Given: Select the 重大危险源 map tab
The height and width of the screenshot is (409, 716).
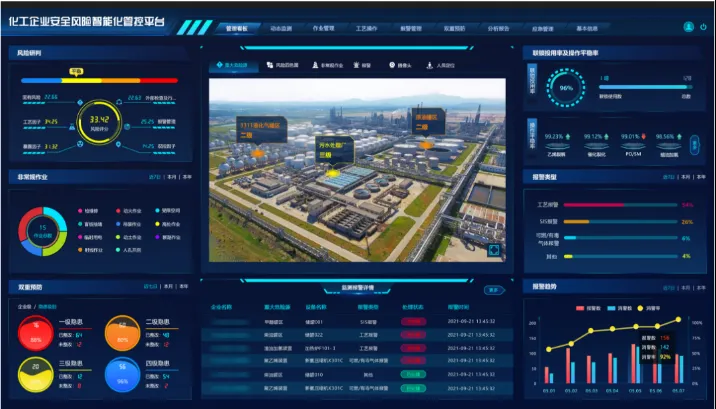Looking at the screenshot, I should pos(236,66).
